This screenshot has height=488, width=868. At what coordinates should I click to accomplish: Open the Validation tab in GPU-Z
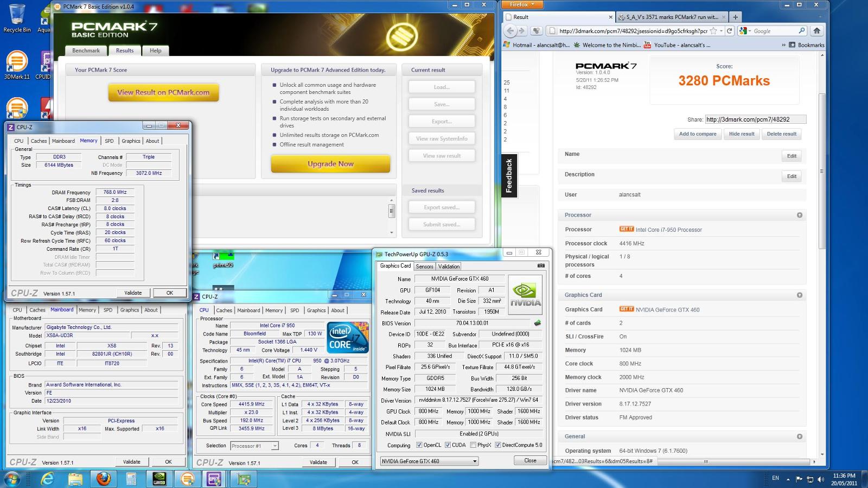coord(449,267)
